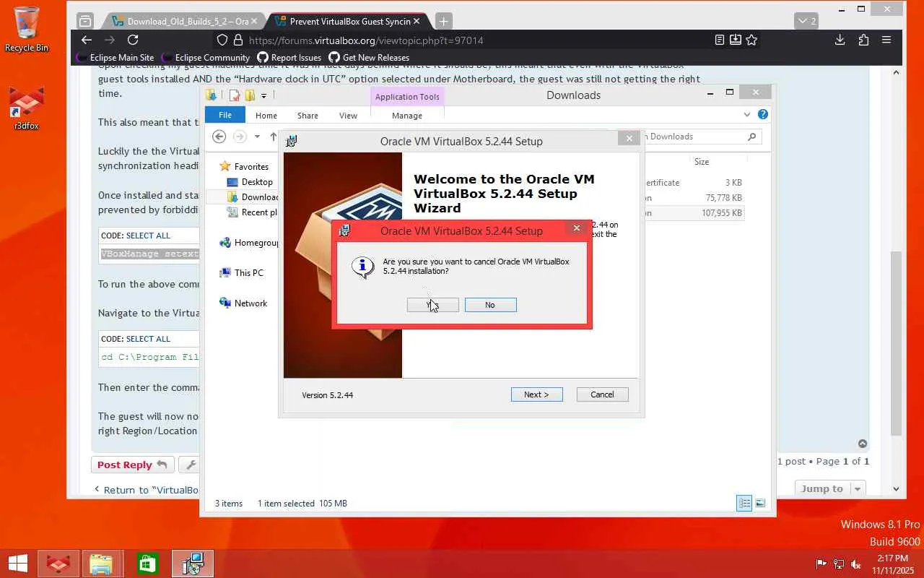924x578 pixels.
Task: Open a new browser tab
Action: tap(444, 22)
